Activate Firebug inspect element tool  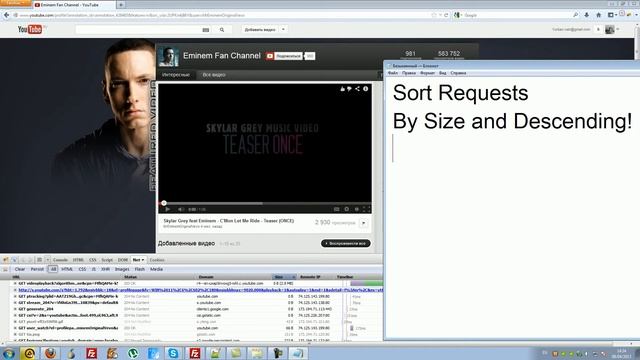coord(14,260)
